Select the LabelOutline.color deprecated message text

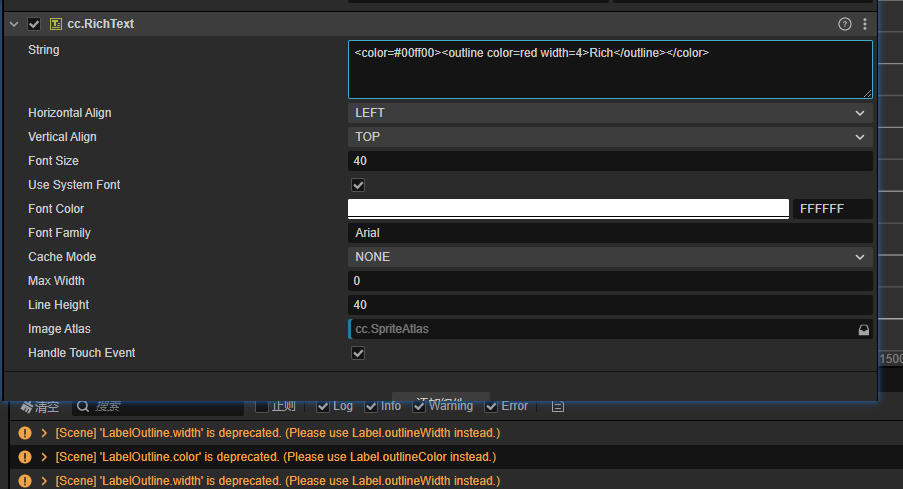276,457
